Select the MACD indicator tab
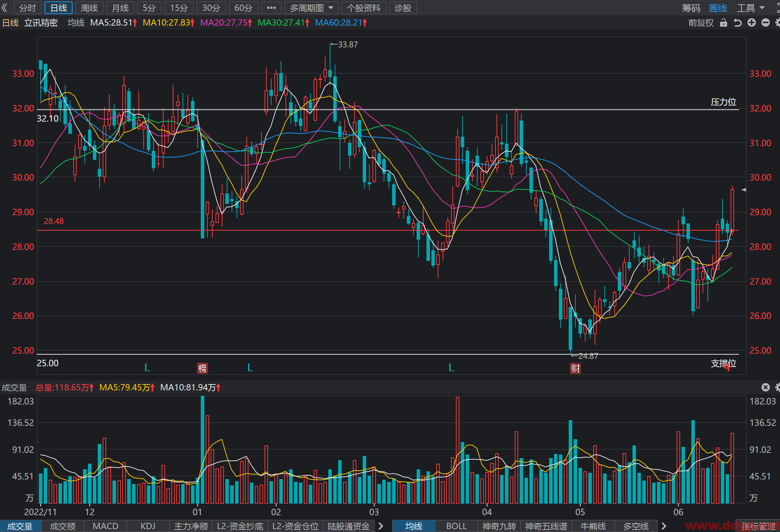 pos(105,526)
